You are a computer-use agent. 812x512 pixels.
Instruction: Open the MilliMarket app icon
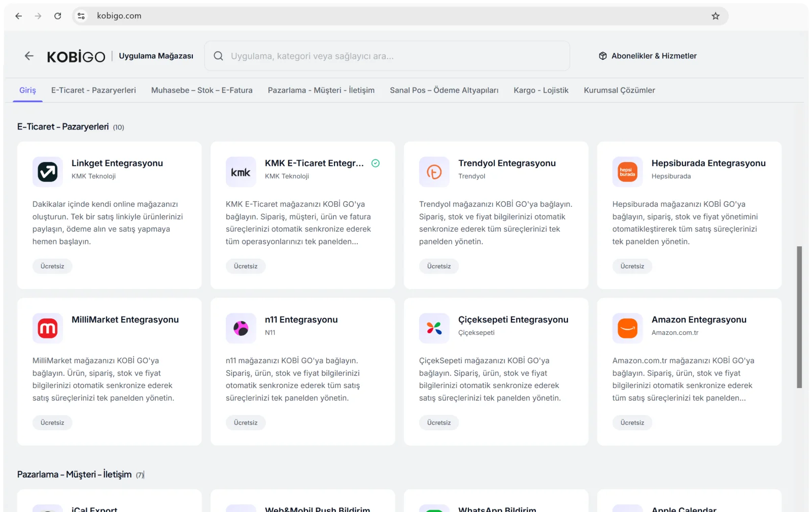pos(48,328)
